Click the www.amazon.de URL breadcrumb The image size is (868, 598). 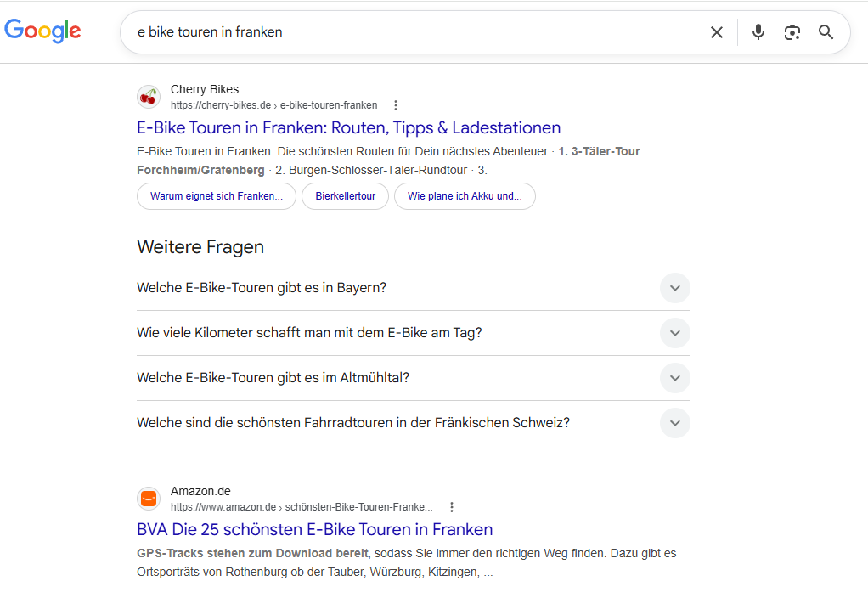(302, 506)
